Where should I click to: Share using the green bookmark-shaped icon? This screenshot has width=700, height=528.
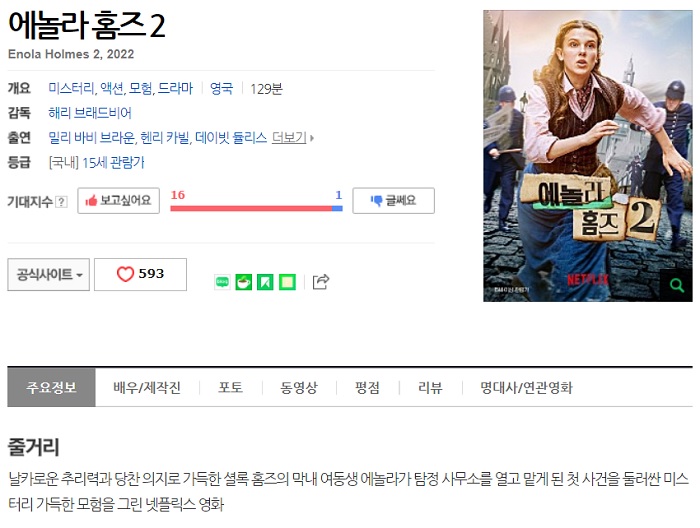point(265,282)
